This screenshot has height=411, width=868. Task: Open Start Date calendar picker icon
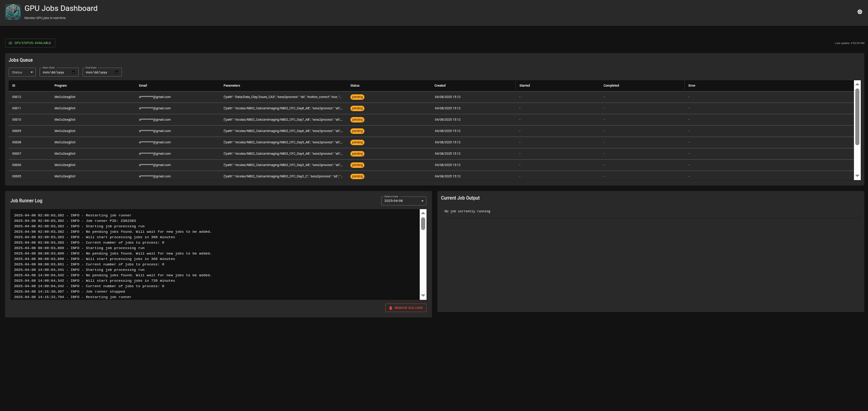pos(73,72)
